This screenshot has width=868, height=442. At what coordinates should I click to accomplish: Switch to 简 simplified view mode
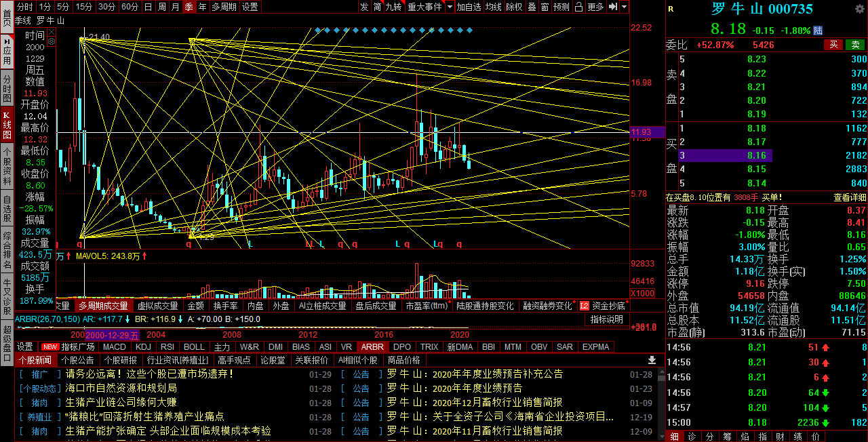click(377, 7)
